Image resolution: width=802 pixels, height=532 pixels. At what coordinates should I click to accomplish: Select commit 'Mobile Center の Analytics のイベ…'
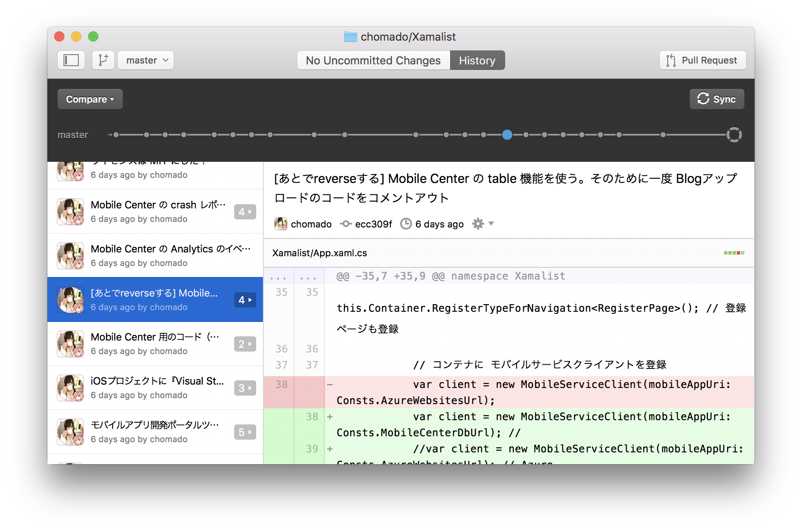coord(155,255)
